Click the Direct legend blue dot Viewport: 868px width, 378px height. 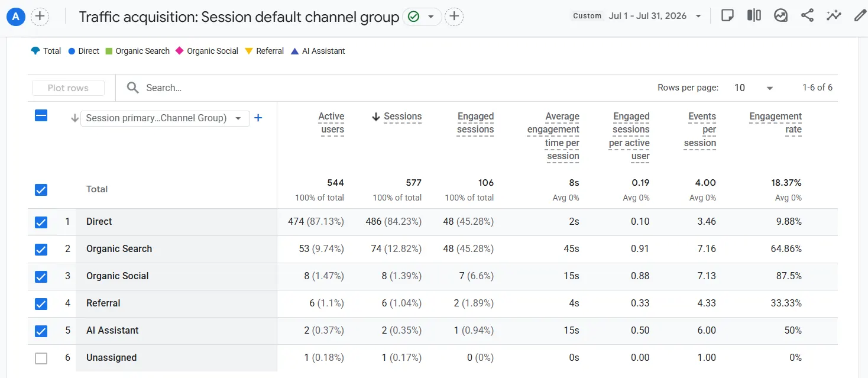pos(72,51)
